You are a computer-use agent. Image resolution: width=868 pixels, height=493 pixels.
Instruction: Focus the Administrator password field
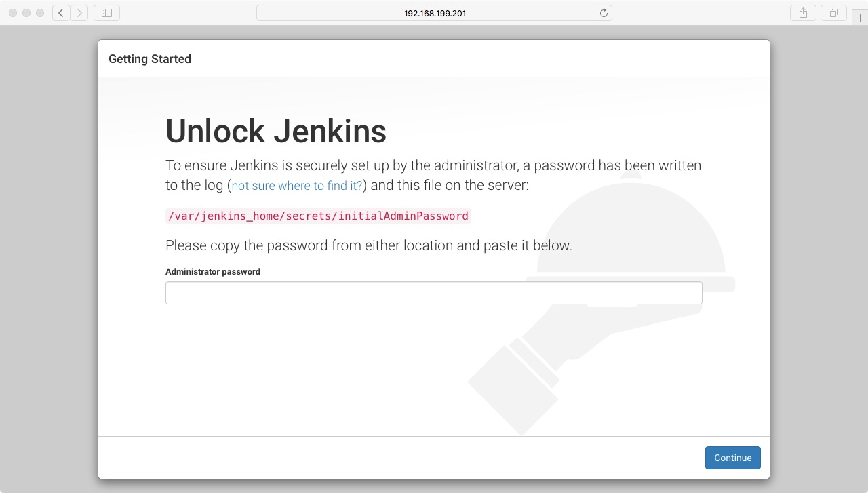coord(433,293)
